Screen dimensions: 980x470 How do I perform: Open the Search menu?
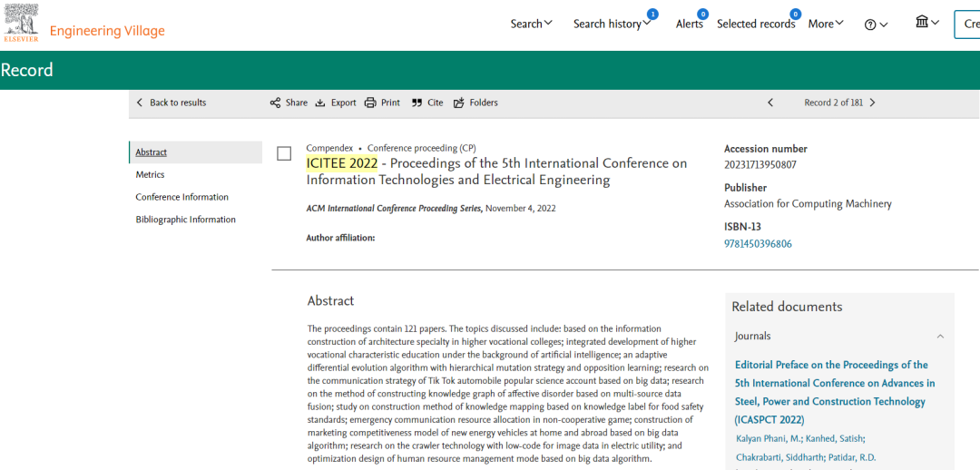tap(531, 24)
